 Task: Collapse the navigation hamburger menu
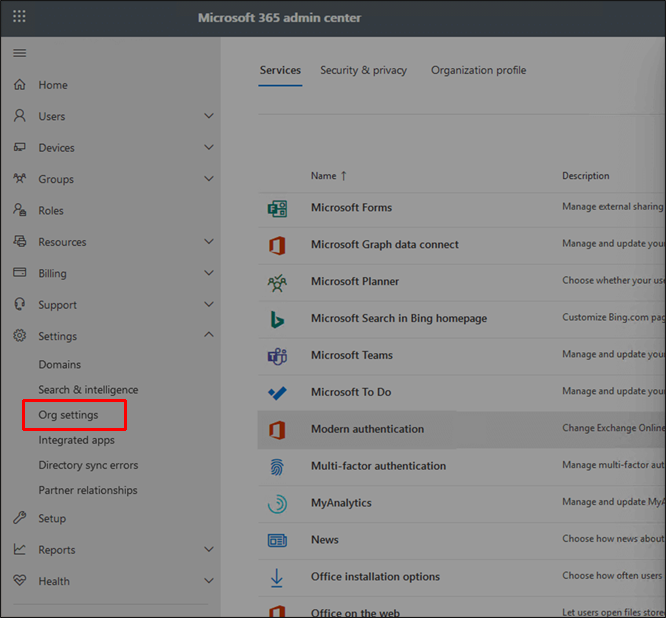[x=20, y=53]
